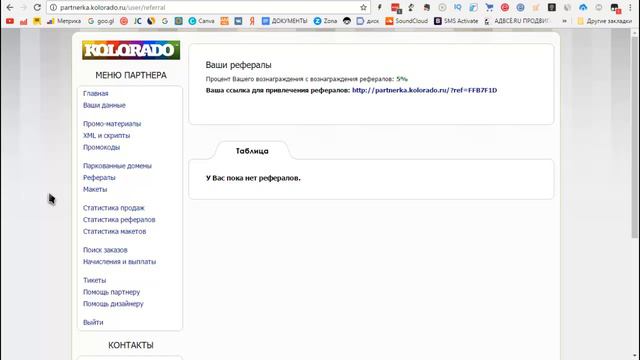Switch to the Таблица tab

(252, 151)
